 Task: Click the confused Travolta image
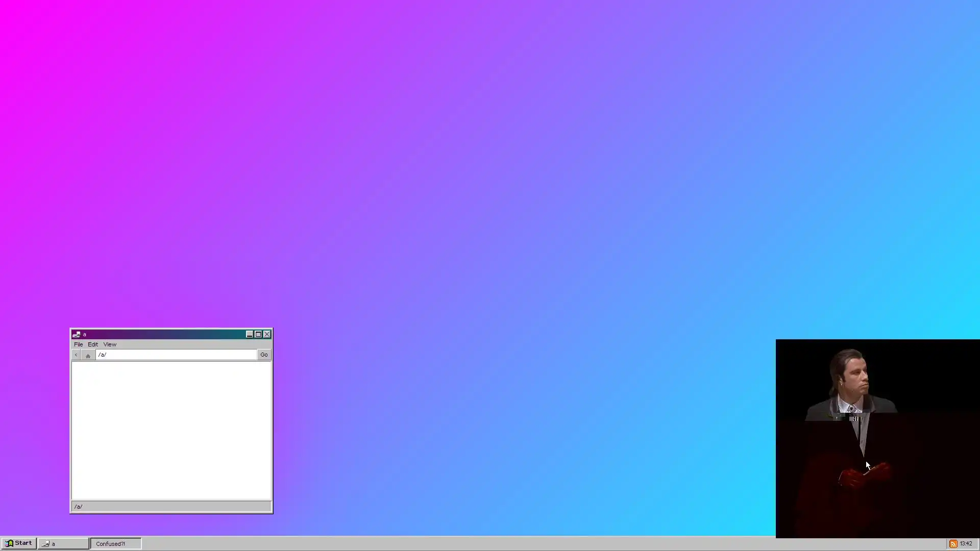(877, 439)
